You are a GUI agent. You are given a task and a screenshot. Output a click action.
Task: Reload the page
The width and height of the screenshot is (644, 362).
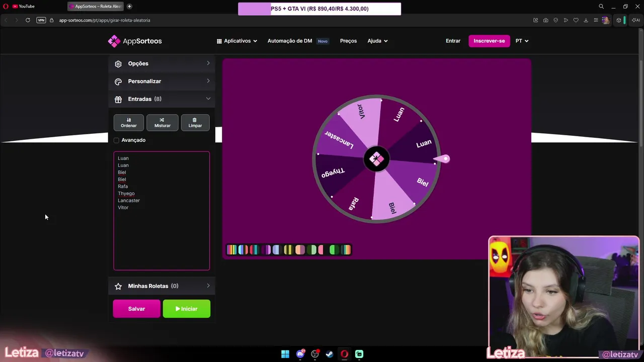[x=28, y=20]
